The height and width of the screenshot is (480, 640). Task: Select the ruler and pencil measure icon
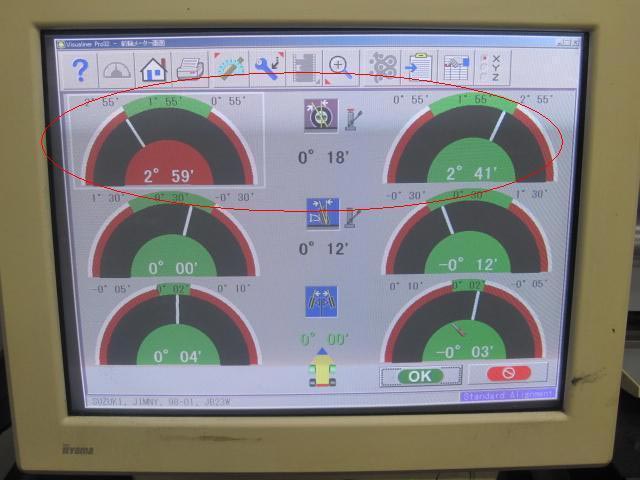(x=230, y=68)
